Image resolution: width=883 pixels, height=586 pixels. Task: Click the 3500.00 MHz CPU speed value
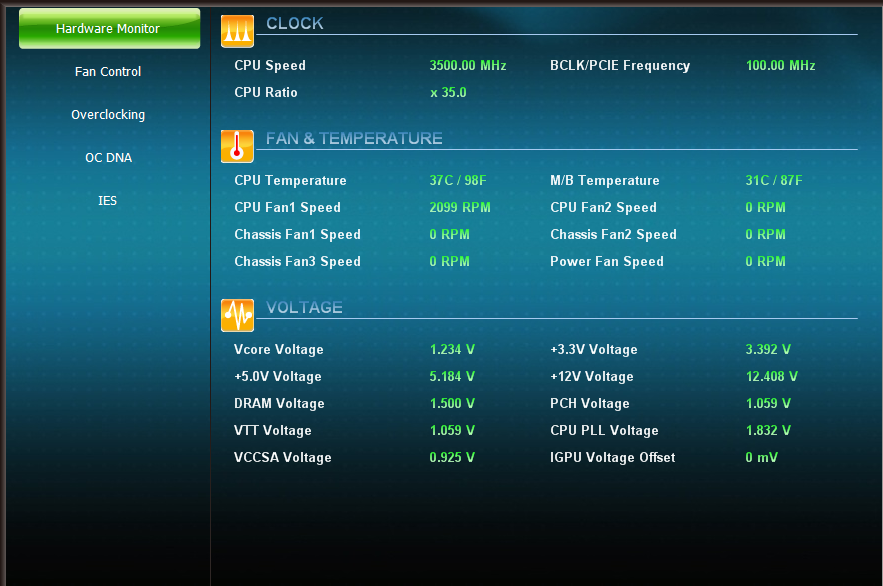[468, 65]
